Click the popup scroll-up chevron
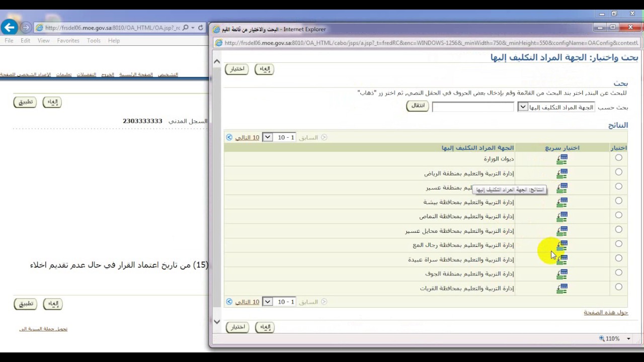The height and width of the screenshot is (362, 644). click(x=217, y=61)
